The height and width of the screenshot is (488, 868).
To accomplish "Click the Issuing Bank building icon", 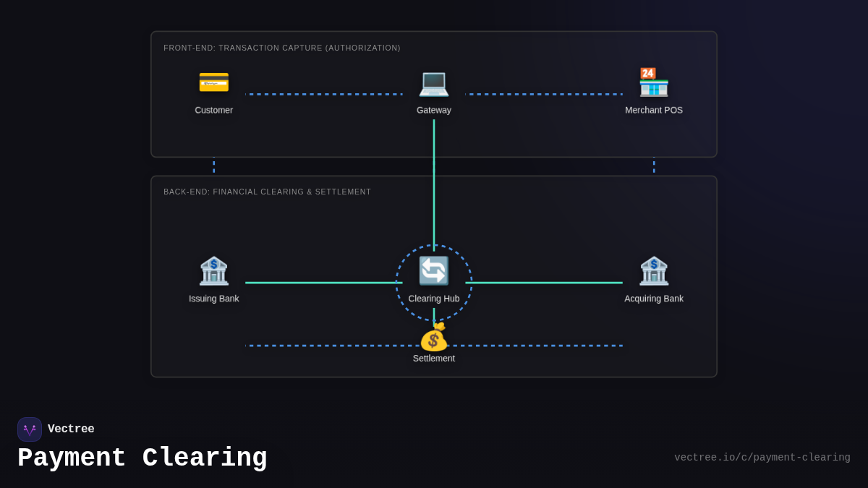I will click(x=214, y=270).
